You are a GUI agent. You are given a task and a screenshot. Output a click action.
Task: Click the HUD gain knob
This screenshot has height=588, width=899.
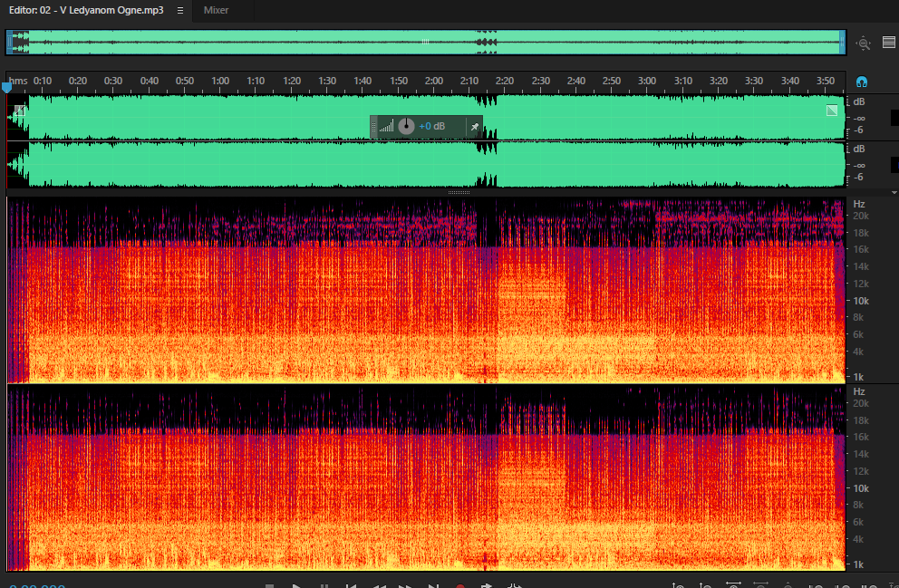click(406, 126)
